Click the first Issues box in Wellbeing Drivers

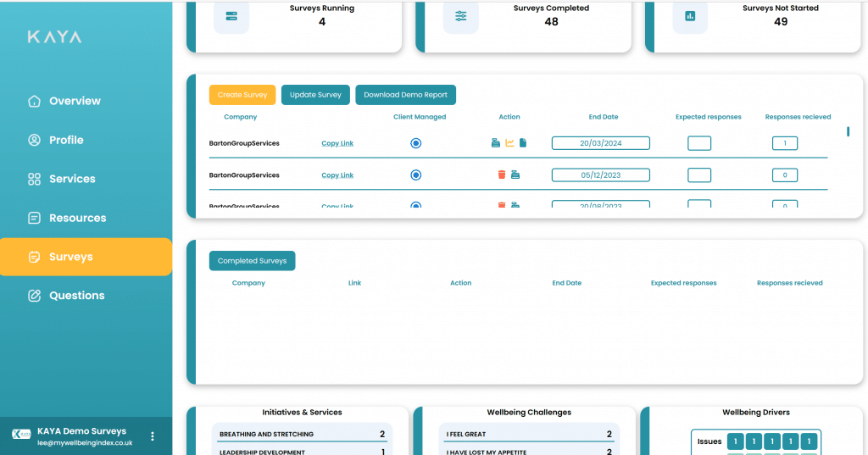735,441
